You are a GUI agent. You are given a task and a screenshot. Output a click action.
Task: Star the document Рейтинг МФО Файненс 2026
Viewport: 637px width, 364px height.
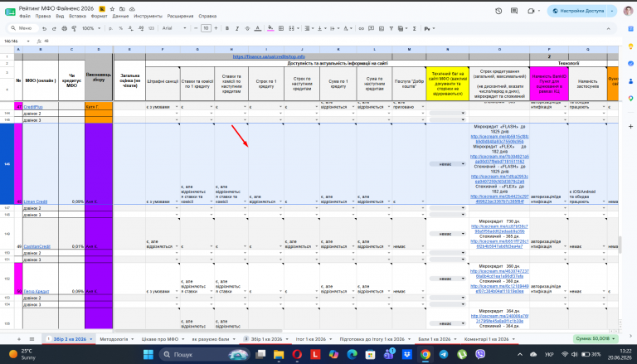pos(112,8)
